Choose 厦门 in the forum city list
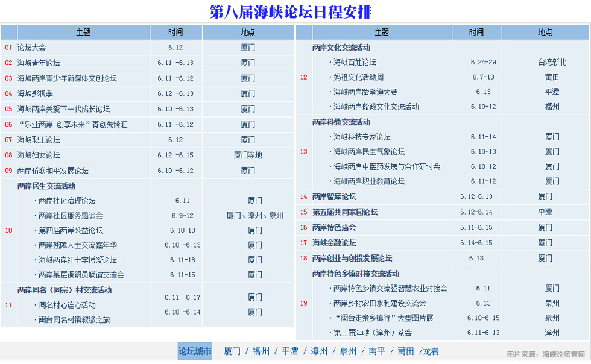Screen dimensions: 591x364 (232, 351)
